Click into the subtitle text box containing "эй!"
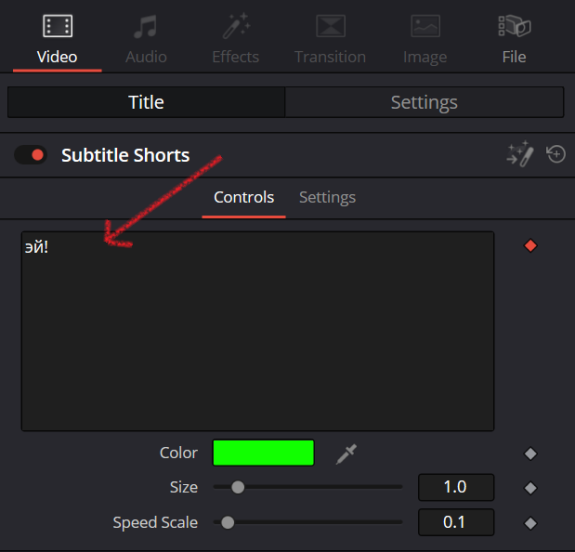This screenshot has width=575, height=552. [x=258, y=331]
